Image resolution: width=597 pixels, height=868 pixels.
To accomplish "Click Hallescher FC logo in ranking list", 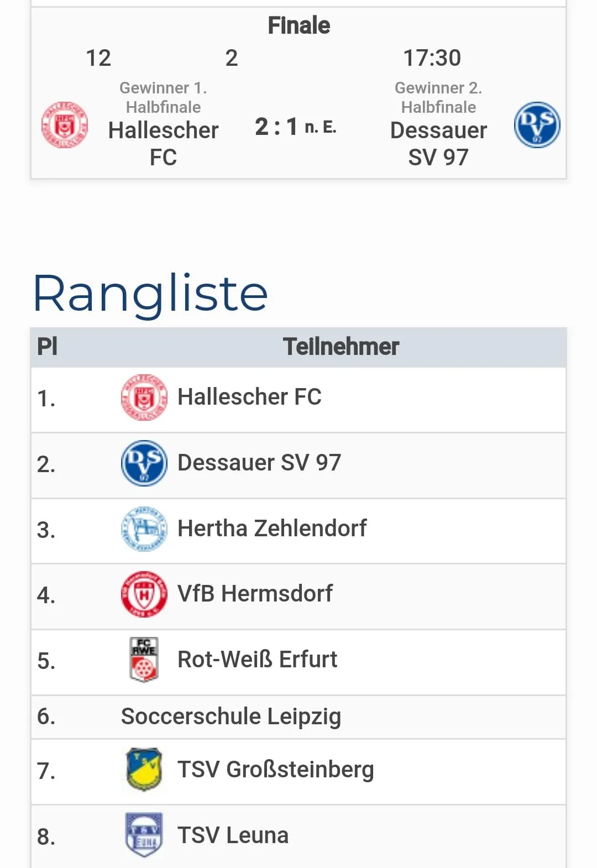I will 144,398.
